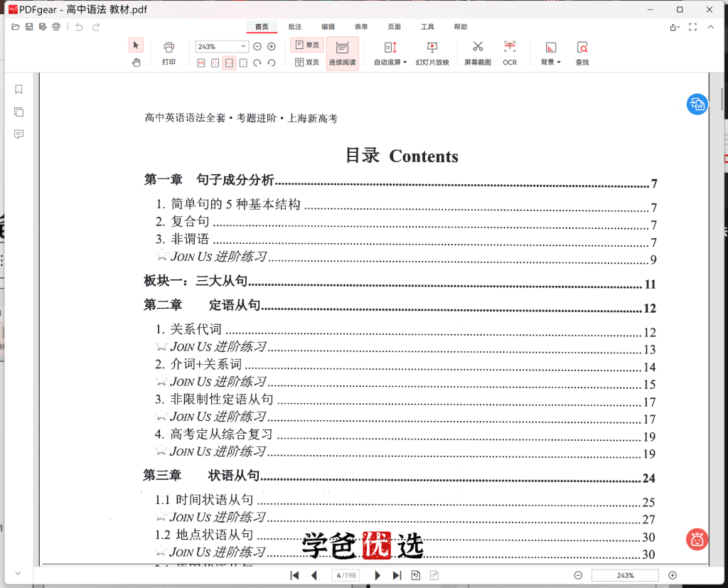
Task: Toggle 连续阅读 continuous reading mode
Action: tap(343, 53)
